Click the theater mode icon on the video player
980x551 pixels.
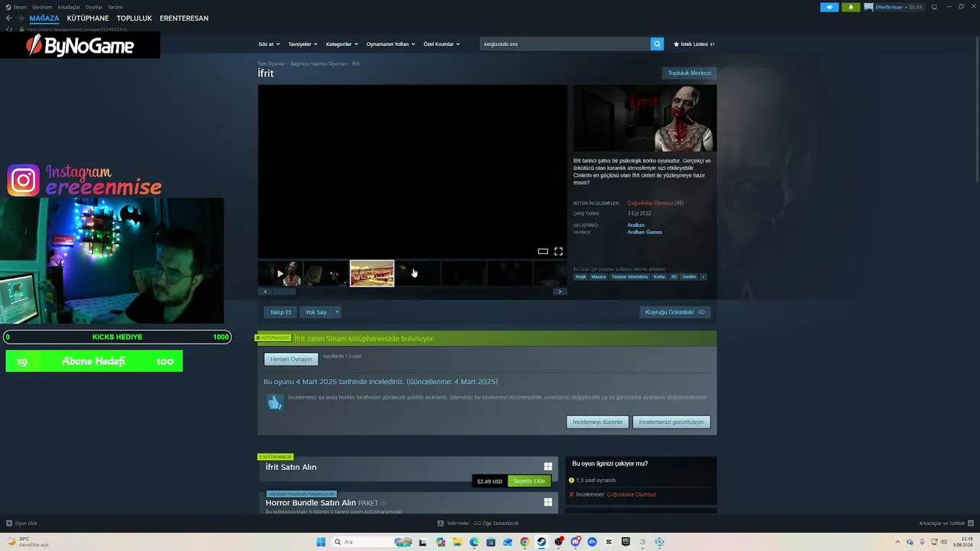pyautogui.click(x=543, y=251)
